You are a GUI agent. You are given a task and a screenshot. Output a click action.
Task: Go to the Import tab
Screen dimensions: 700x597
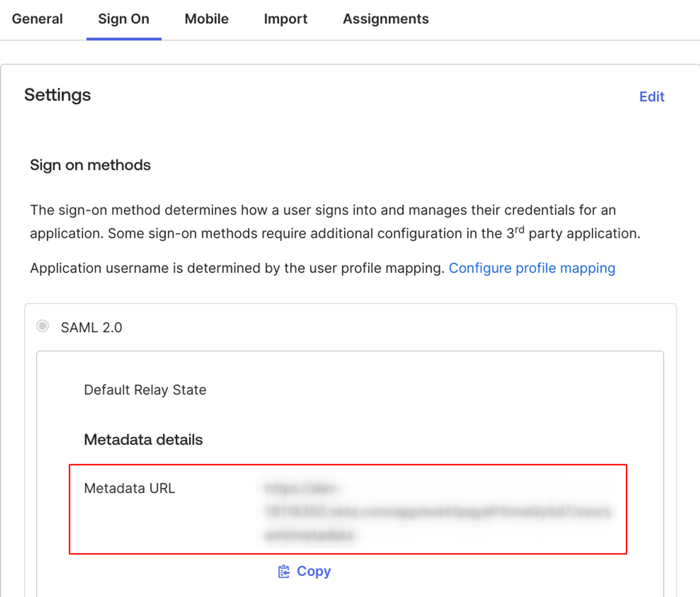tap(286, 19)
